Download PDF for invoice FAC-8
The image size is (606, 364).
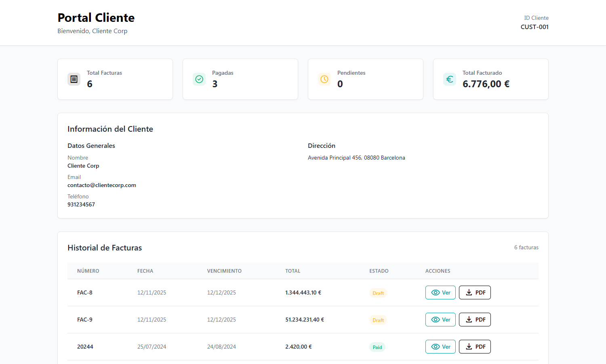coord(475,292)
